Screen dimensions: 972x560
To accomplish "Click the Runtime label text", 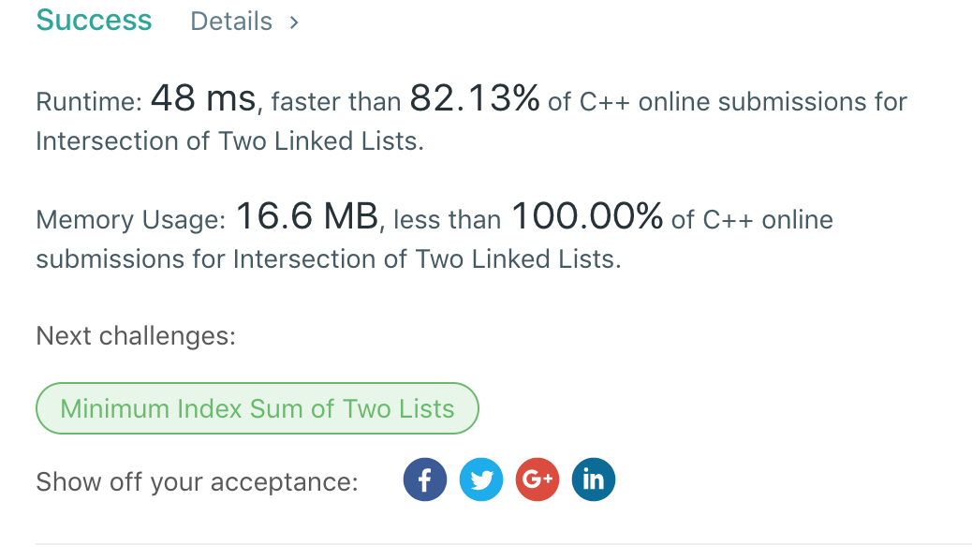I will [88, 102].
